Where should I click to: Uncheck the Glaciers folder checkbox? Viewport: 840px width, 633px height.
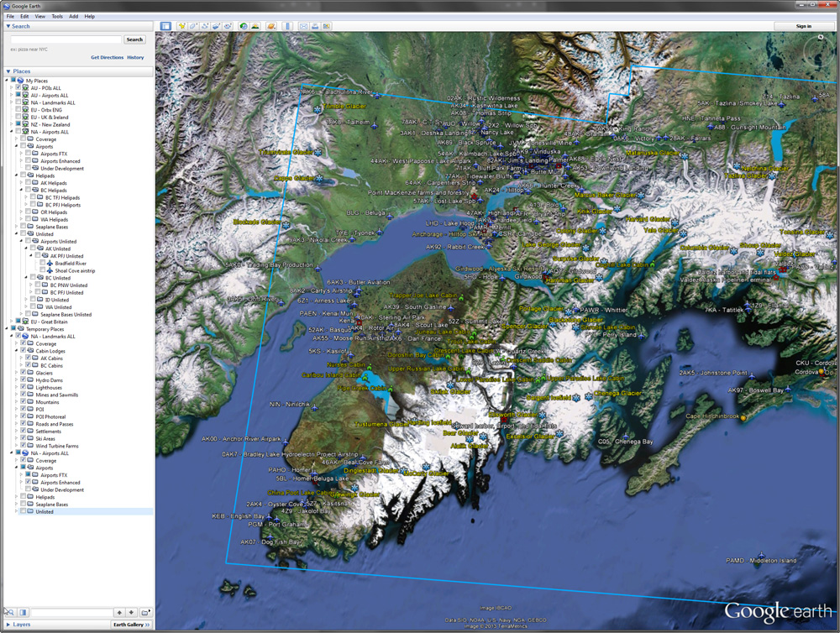tap(24, 373)
